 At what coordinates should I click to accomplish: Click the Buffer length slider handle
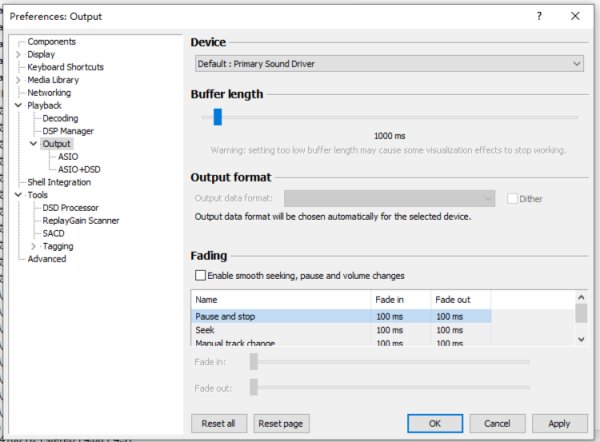pyautogui.click(x=217, y=117)
